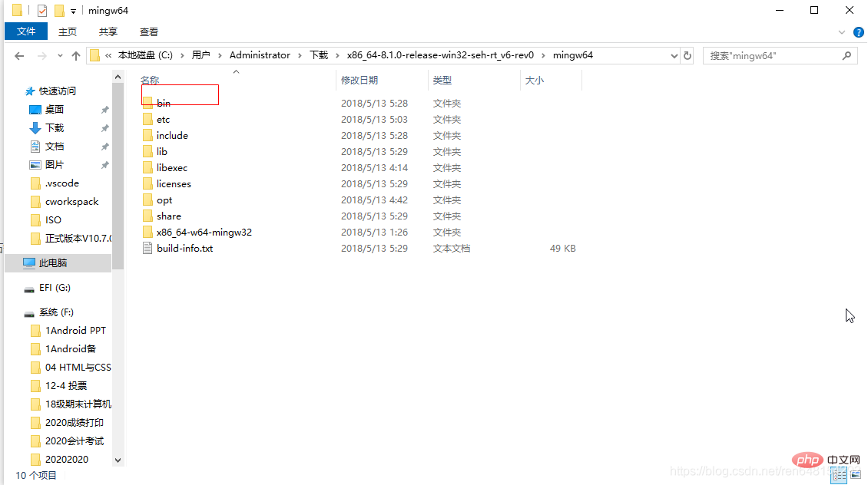Image resolution: width=868 pixels, height=485 pixels.
Task: Open 快速访问 in the navigation pane
Action: tap(57, 91)
